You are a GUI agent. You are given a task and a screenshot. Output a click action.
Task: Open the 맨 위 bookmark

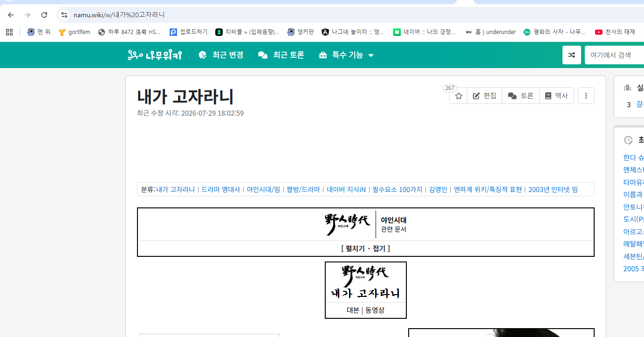coord(39,32)
